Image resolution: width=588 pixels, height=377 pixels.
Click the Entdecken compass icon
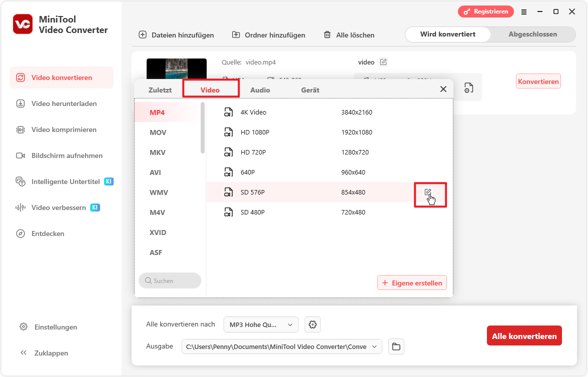[21, 233]
